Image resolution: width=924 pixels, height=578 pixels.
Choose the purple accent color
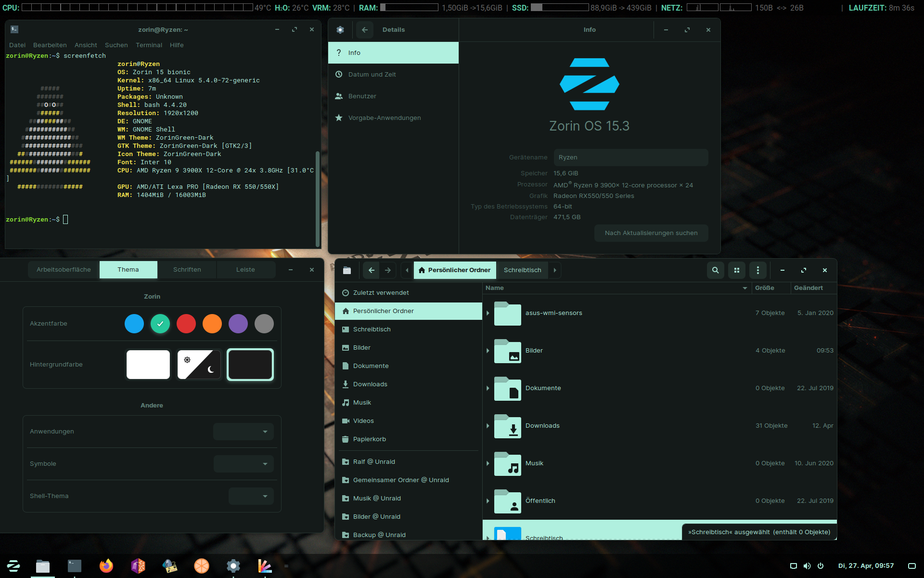click(238, 324)
